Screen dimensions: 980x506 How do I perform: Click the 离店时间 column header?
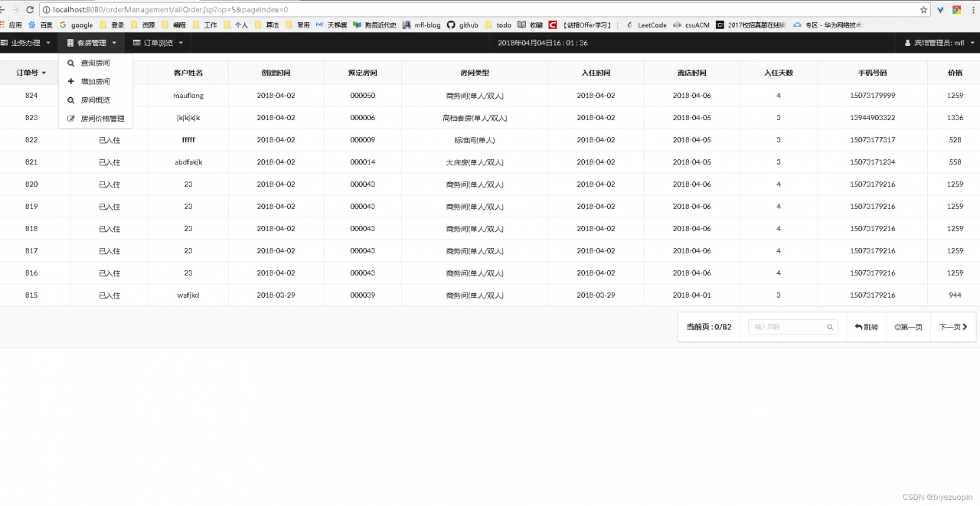click(x=692, y=73)
